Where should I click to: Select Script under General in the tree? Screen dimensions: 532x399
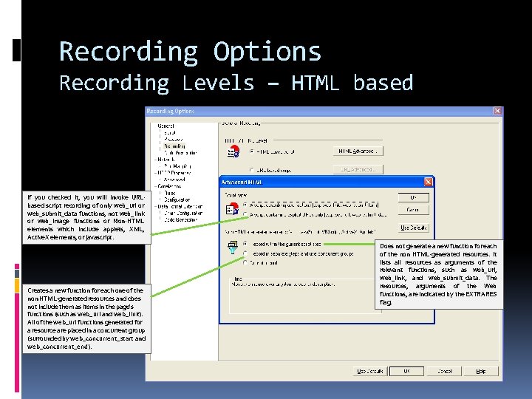click(x=170, y=133)
